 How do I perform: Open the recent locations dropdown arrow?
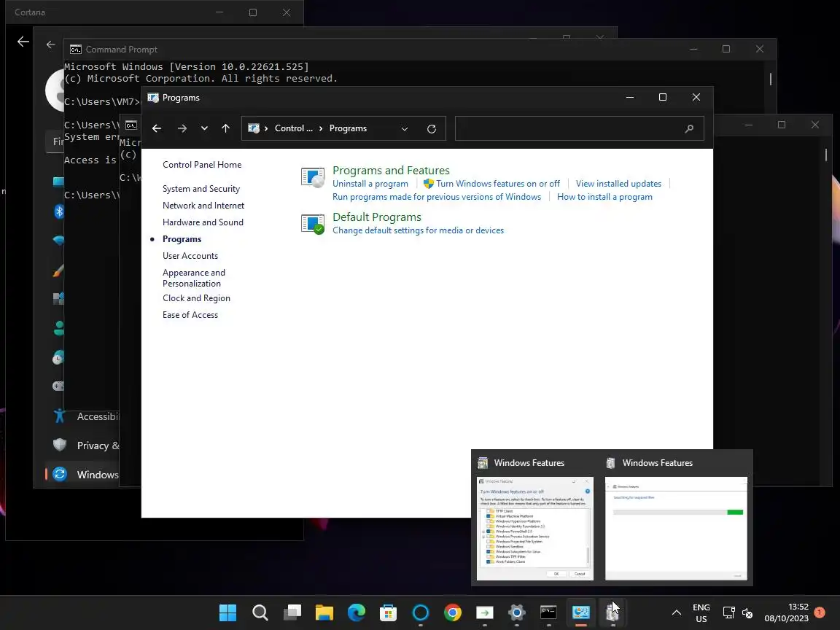coord(204,128)
